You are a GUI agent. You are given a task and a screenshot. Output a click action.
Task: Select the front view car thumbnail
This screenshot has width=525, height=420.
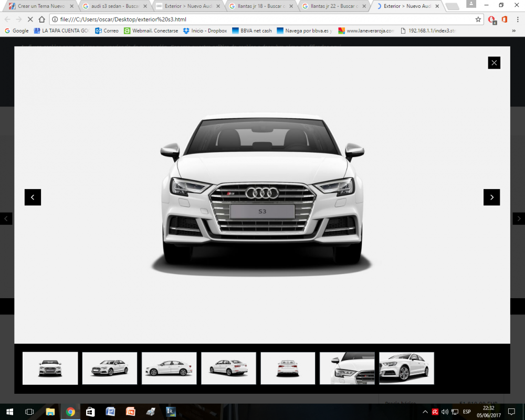tap(50, 368)
